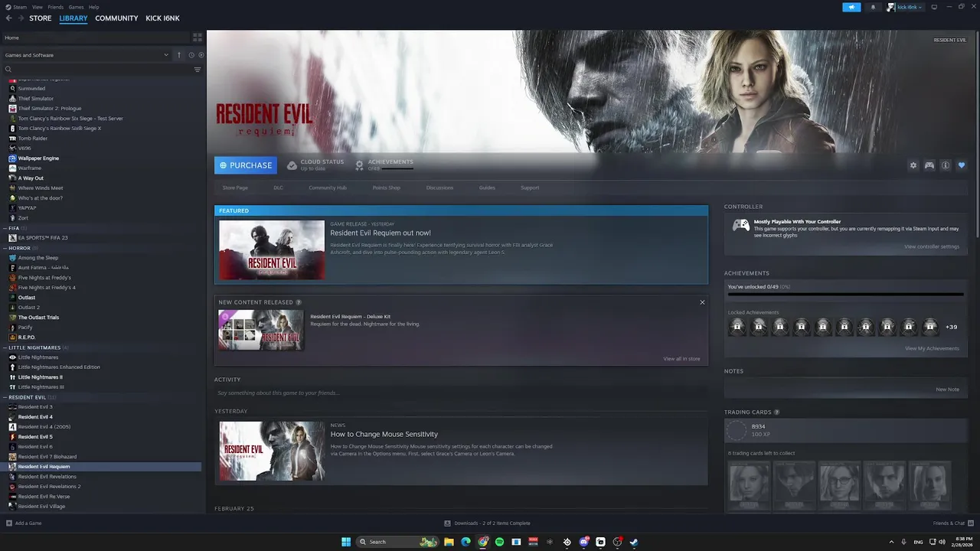Screen dimensions: 980x551
Task: Click the Add a Game plus icon
Action: point(9,523)
